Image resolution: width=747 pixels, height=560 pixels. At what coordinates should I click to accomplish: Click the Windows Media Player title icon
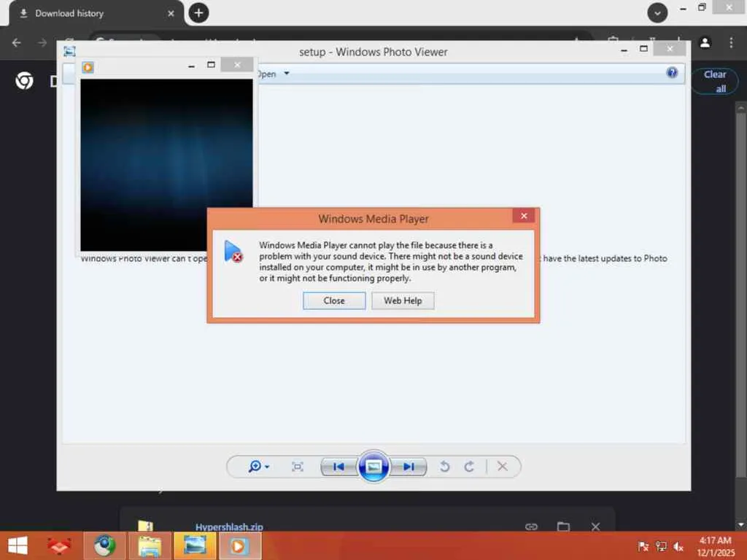tap(88, 67)
